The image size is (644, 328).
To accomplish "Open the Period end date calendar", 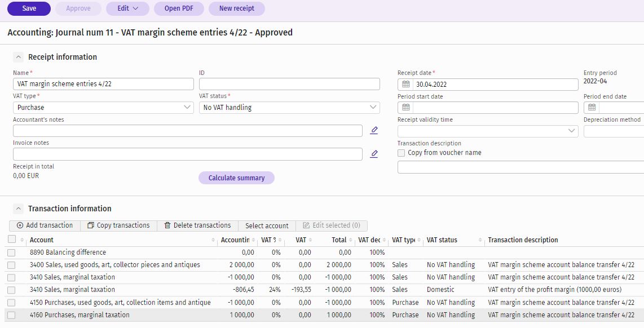I will (x=592, y=108).
